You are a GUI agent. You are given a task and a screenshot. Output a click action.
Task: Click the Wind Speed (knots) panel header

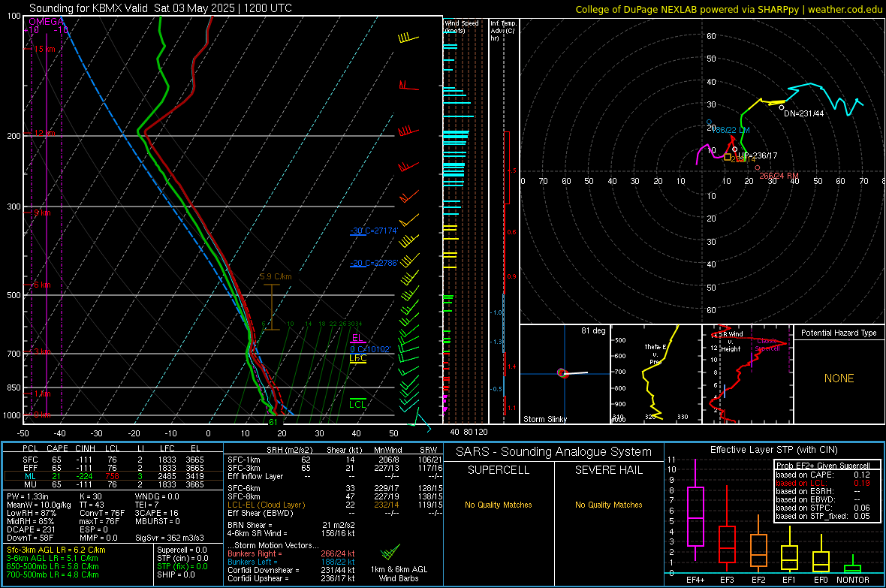[462, 26]
